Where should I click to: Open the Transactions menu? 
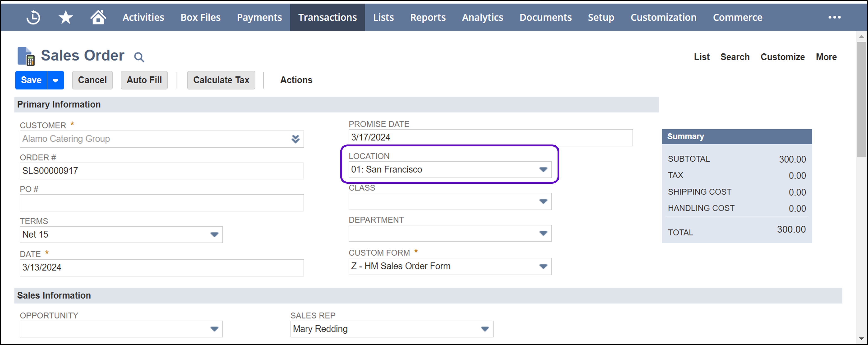327,17
